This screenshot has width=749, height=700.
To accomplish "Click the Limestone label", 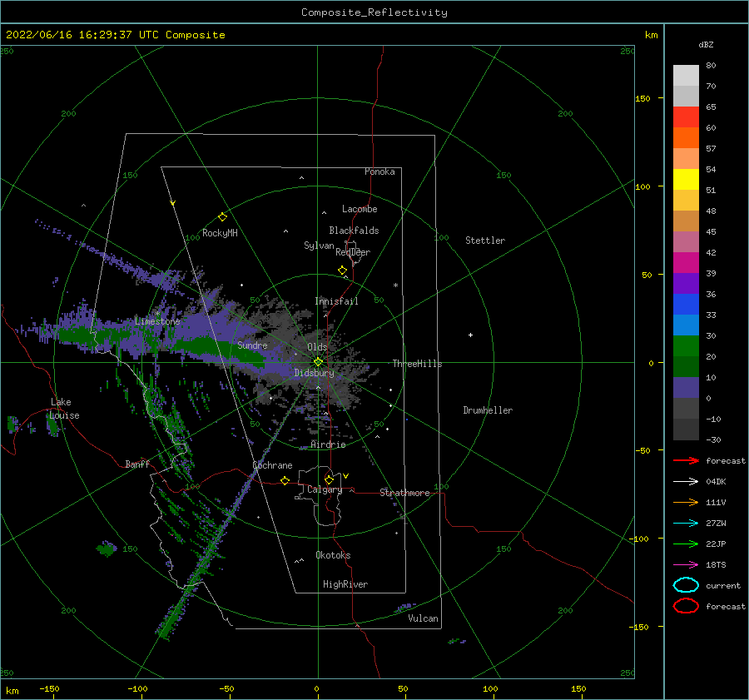I will (157, 321).
